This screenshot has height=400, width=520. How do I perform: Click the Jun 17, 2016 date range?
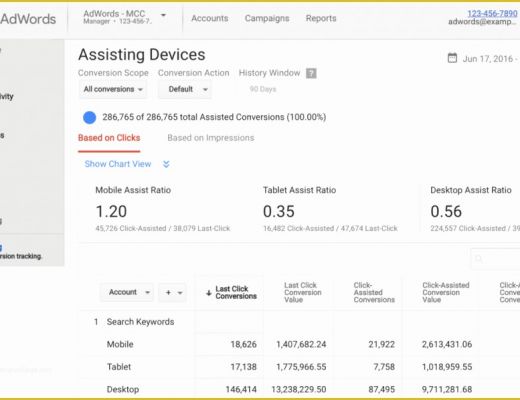[490, 59]
